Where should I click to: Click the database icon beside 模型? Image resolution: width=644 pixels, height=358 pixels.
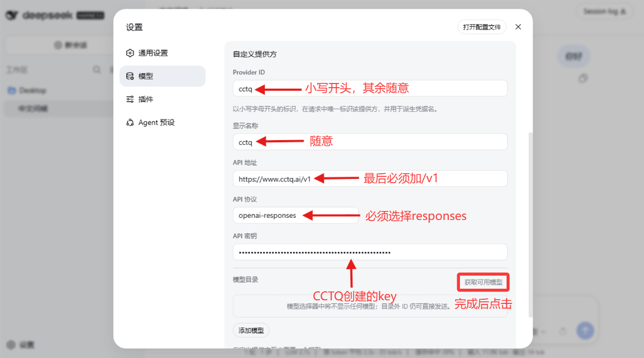pyautogui.click(x=130, y=76)
